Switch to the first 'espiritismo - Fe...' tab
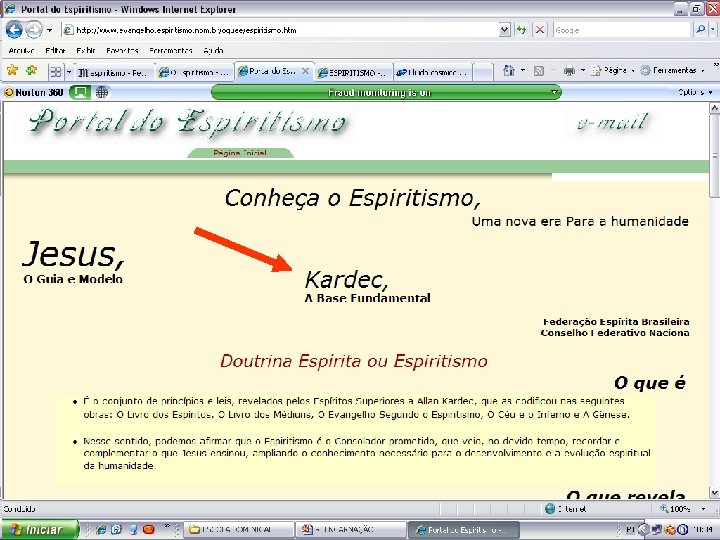Screen dimensions: 720x540 click(114, 73)
